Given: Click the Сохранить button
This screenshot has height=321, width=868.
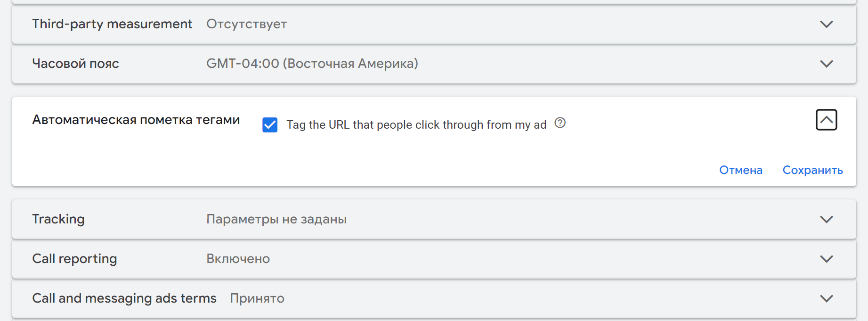Looking at the screenshot, I should point(812,170).
